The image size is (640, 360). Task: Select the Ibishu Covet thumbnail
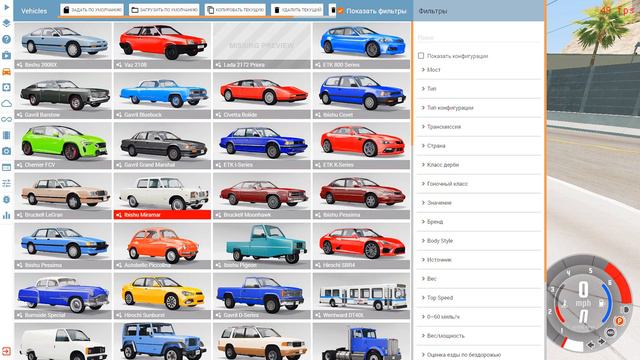click(x=361, y=96)
